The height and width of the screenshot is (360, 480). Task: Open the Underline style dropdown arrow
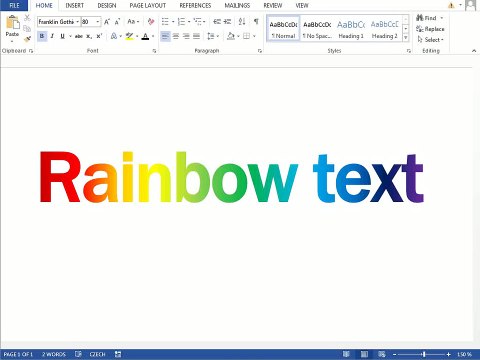point(70,36)
